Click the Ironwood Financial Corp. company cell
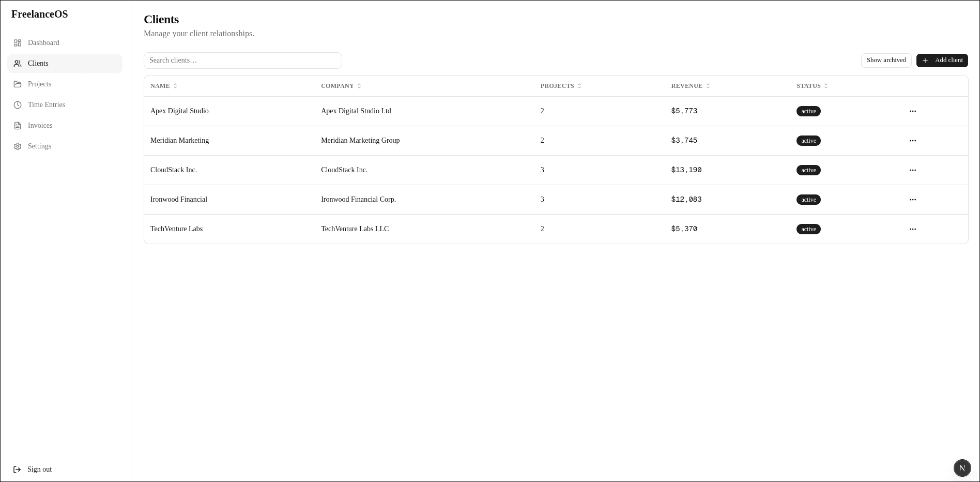 [x=358, y=200]
